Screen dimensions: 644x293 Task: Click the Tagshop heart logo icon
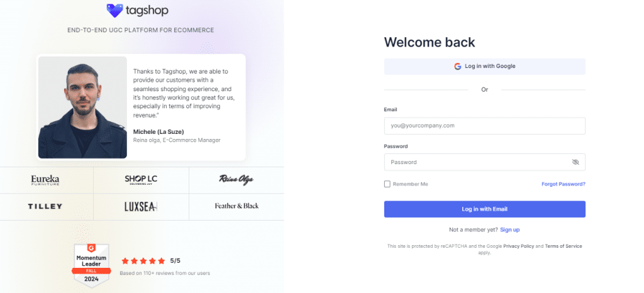115,10
